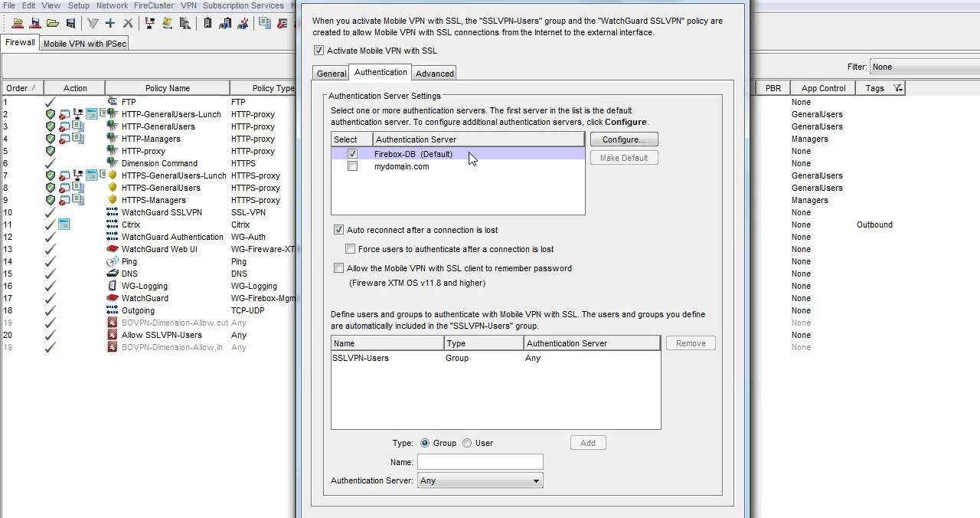Select the Authentication tab

pyautogui.click(x=381, y=72)
